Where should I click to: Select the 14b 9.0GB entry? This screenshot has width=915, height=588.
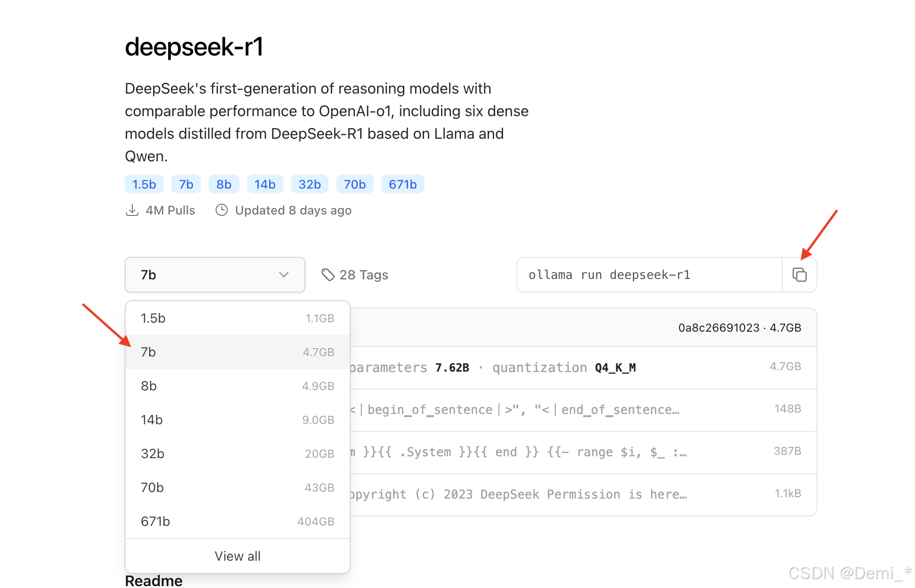tap(237, 420)
